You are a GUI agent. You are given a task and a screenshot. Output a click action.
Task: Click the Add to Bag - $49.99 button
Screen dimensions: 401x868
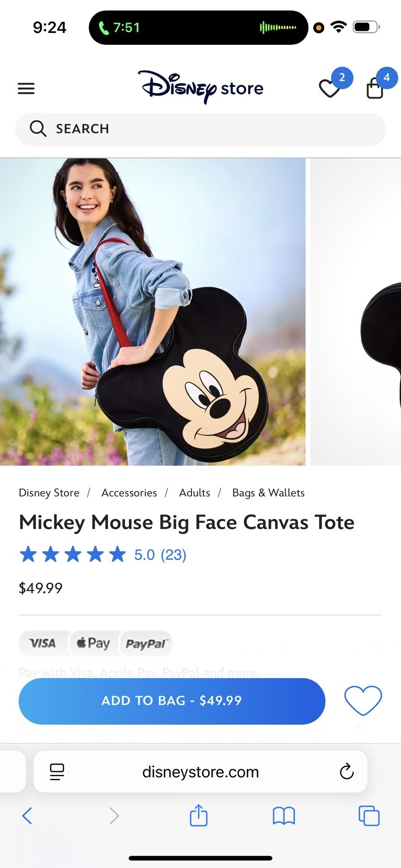tap(172, 701)
